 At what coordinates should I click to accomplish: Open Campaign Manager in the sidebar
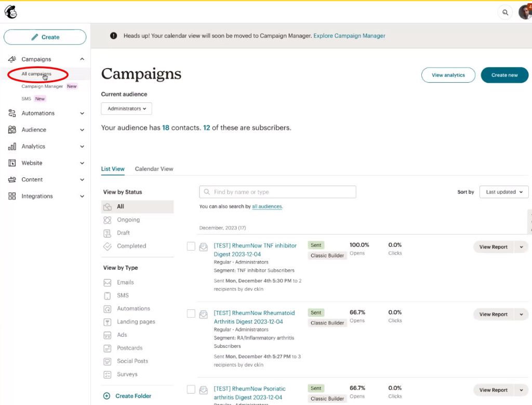[42, 86]
